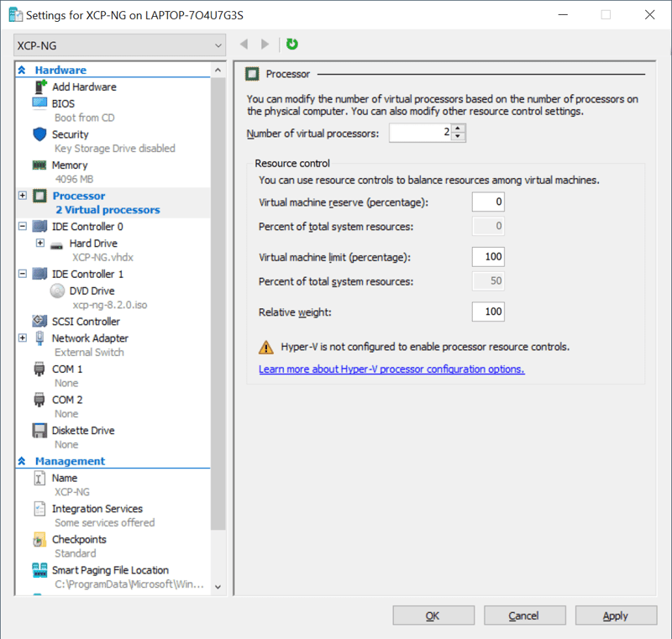Click the Diskette Drive floppy icon

click(39, 431)
